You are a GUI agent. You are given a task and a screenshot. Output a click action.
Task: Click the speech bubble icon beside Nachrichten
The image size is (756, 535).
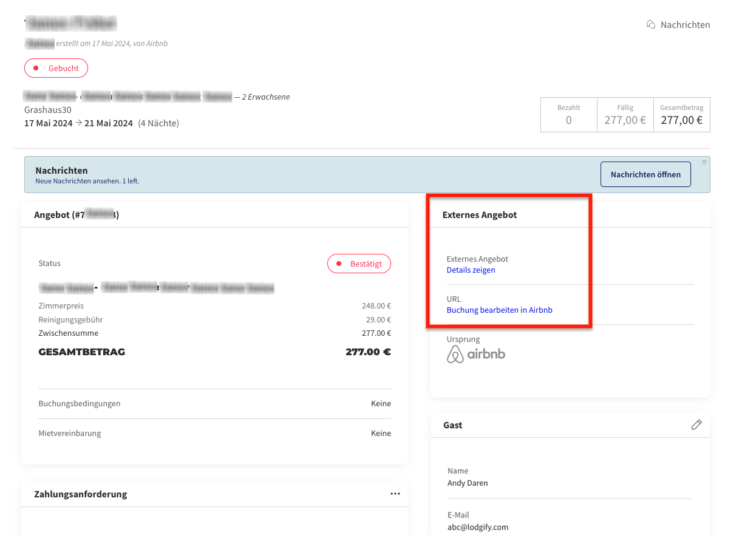(651, 25)
